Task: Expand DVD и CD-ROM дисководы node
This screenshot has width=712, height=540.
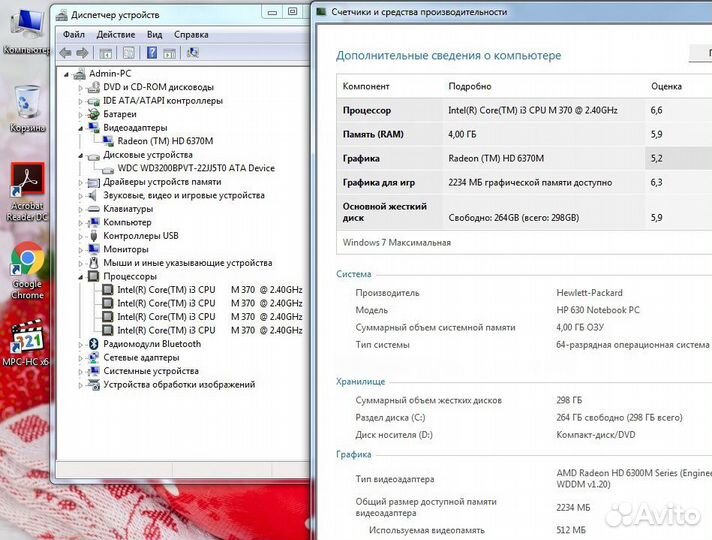Action: [x=80, y=88]
